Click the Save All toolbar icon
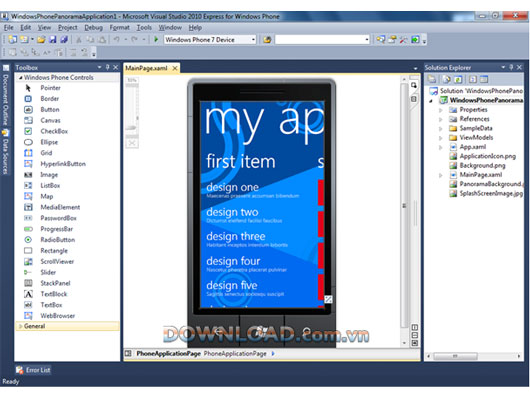 64,40
